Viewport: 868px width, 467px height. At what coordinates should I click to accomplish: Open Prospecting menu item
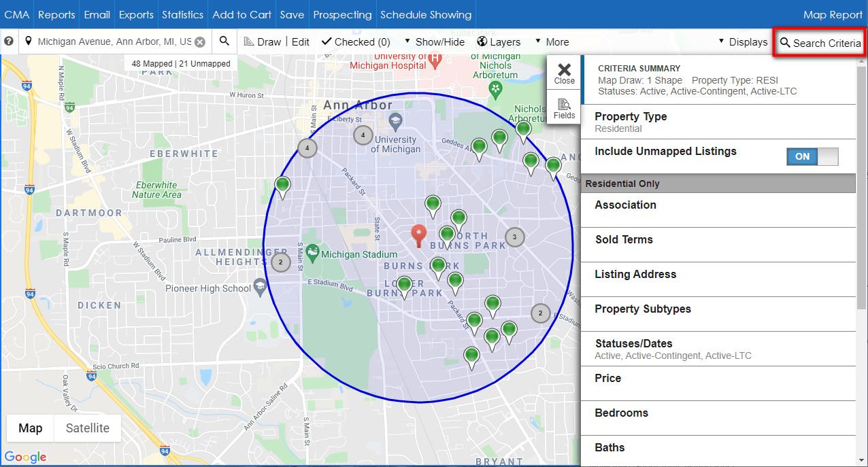[x=342, y=14]
